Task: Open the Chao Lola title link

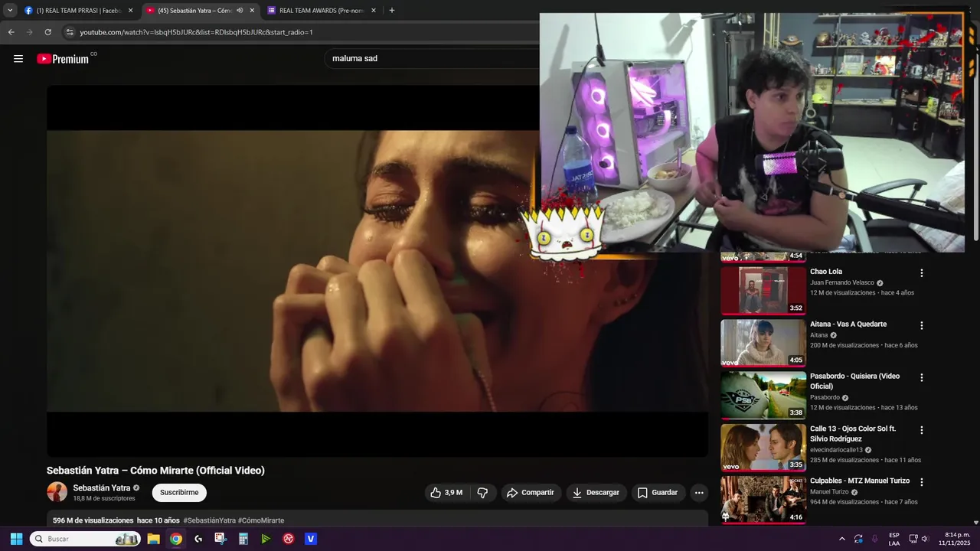Action: click(x=826, y=272)
